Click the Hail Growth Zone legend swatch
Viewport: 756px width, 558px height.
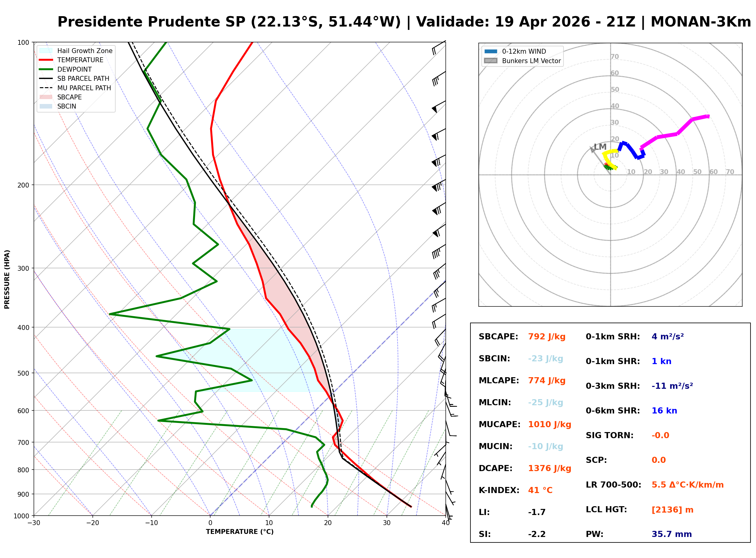click(x=46, y=51)
